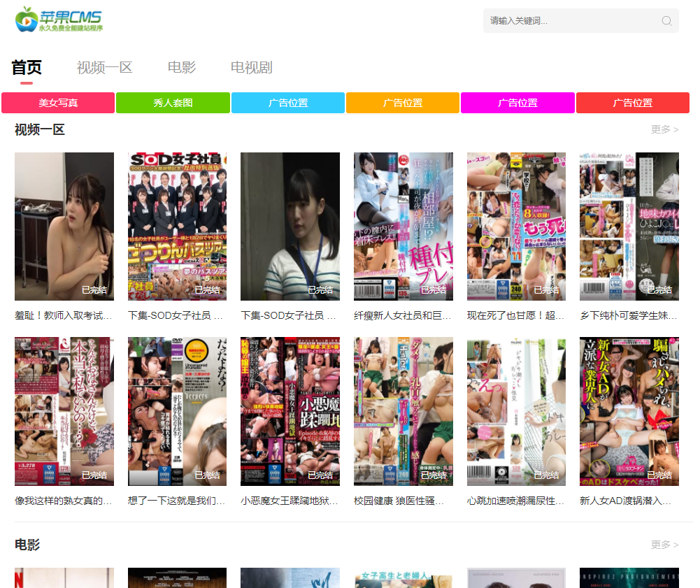Image resolution: width=700 pixels, height=588 pixels.
Task: Open the title link 乡下纯朴可爱学生妹…
Action: (x=629, y=315)
